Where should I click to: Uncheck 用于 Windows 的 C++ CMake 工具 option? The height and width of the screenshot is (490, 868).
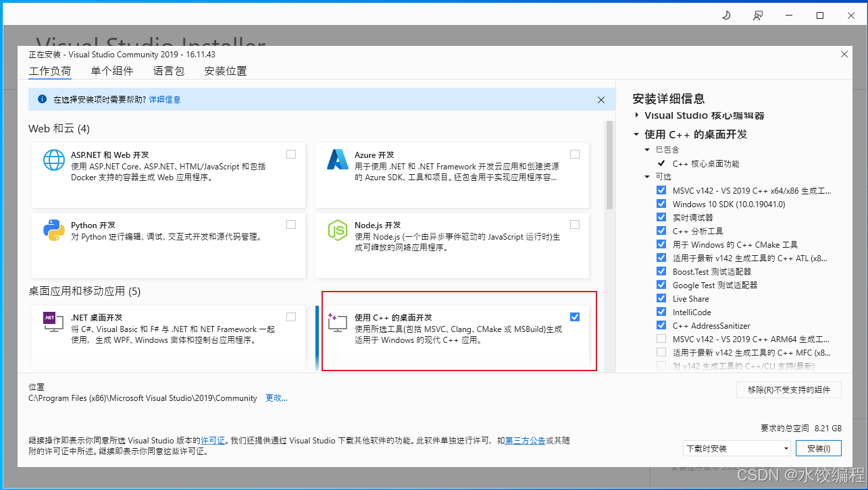coord(661,244)
